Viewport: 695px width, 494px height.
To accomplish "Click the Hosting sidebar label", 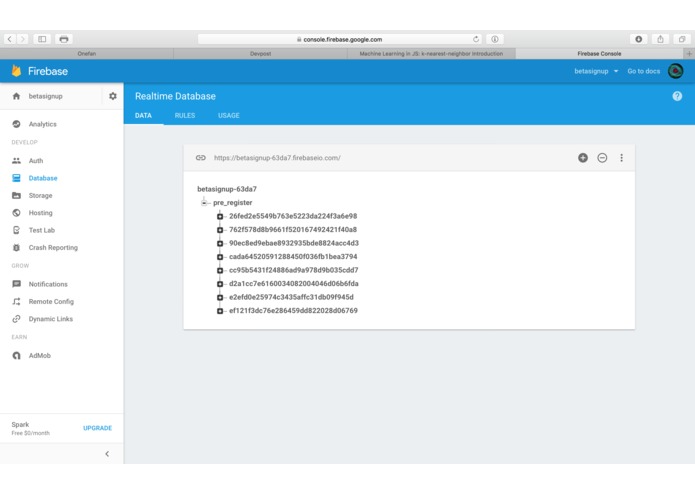I will 40,213.
